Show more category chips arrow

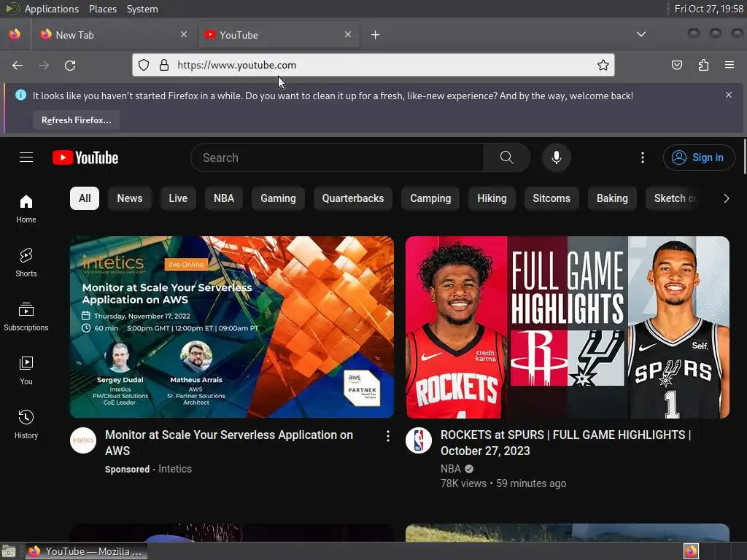(x=726, y=198)
